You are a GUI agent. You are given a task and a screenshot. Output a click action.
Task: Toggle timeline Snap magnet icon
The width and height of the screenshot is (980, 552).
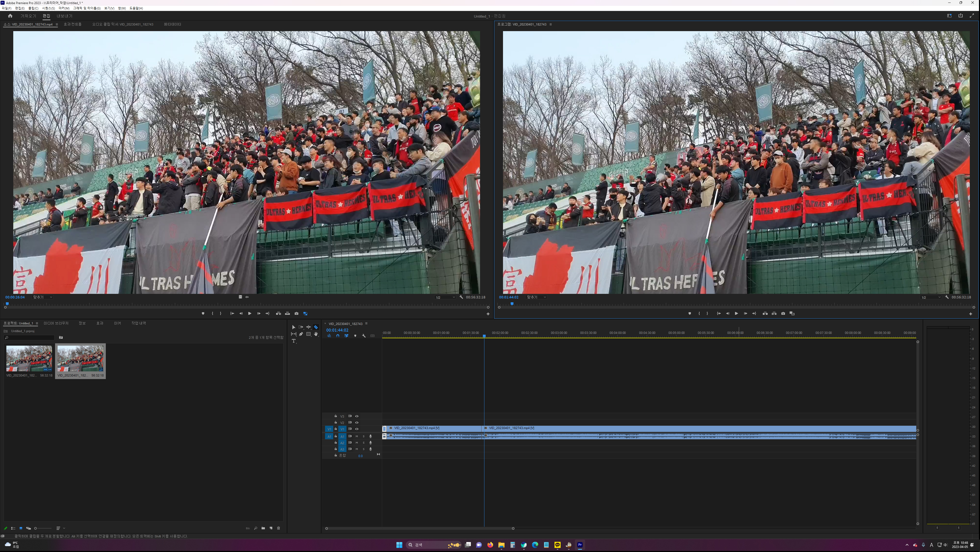click(x=338, y=336)
